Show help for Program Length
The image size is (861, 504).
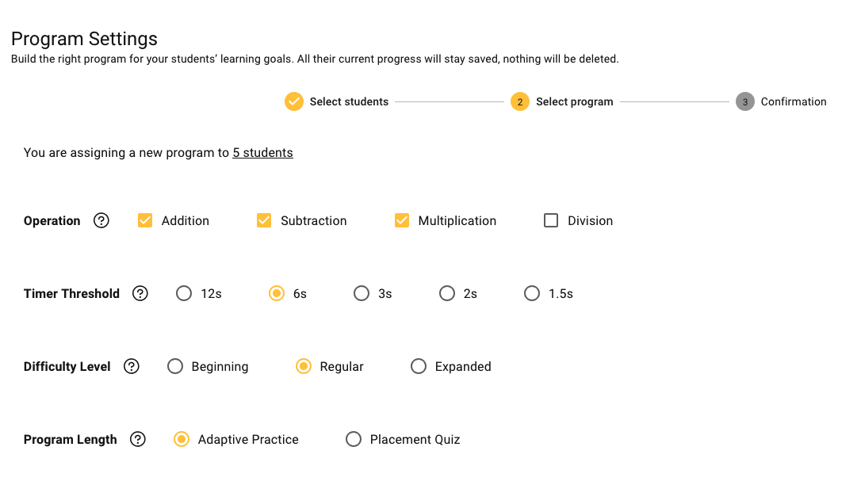[138, 440]
